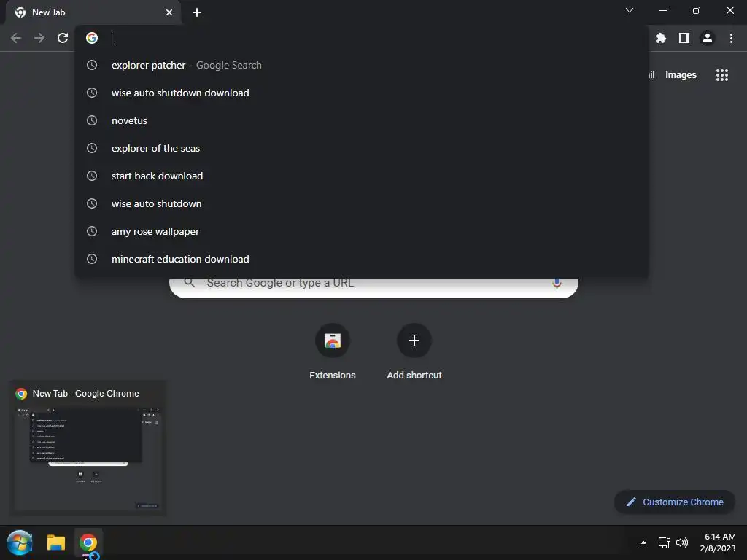
Task: Open the clock showing 6:14 AM
Action: click(x=718, y=542)
